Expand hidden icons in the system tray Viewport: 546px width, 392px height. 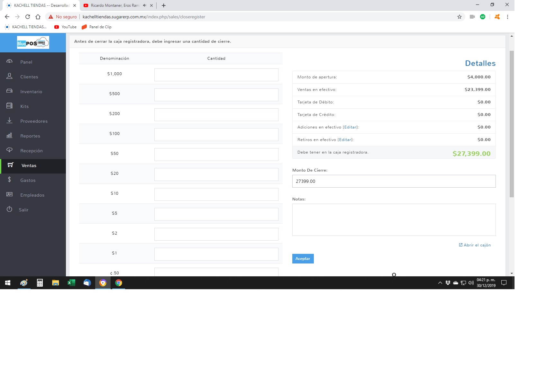[x=440, y=283]
